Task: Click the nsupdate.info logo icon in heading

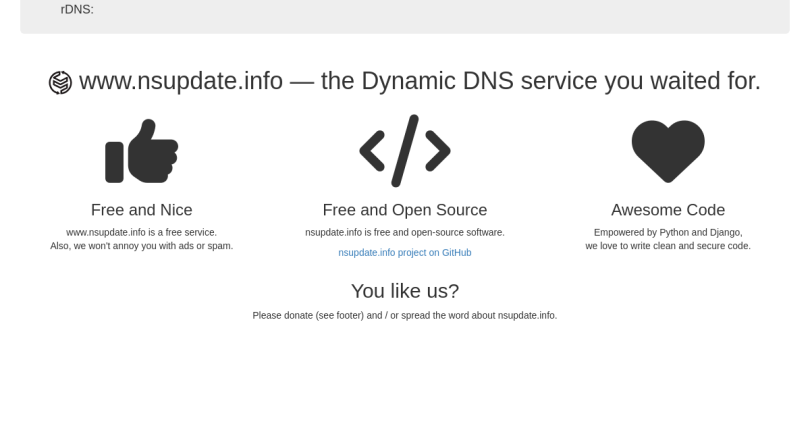Action: pyautogui.click(x=60, y=83)
